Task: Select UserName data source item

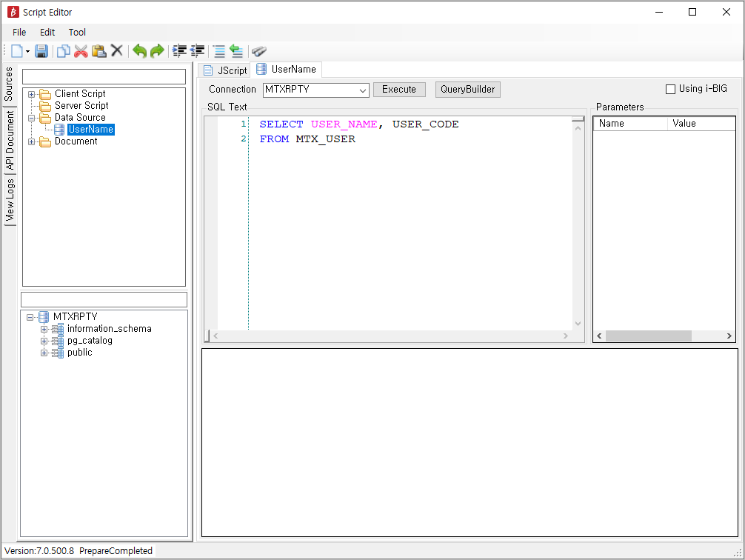Action: click(91, 130)
